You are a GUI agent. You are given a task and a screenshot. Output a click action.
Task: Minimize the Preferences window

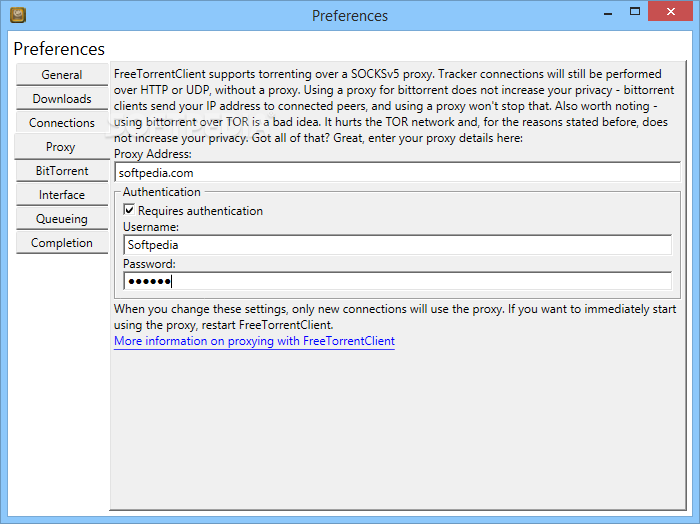coord(608,13)
